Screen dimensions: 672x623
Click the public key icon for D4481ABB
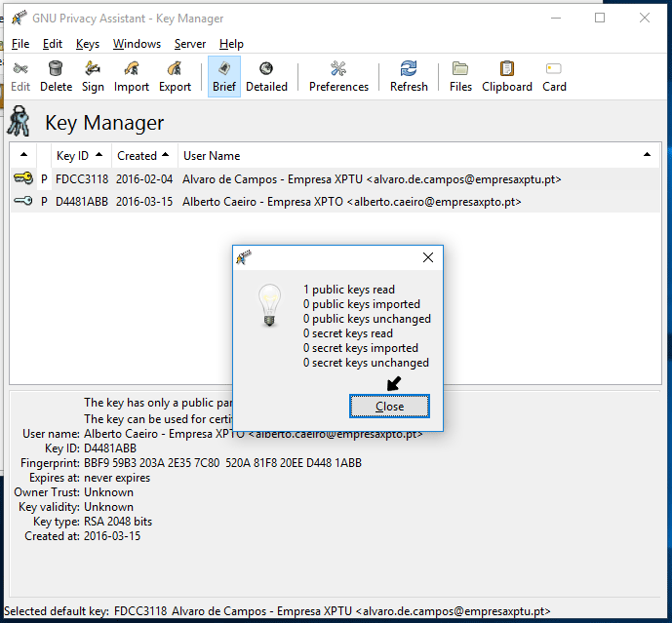point(23,201)
